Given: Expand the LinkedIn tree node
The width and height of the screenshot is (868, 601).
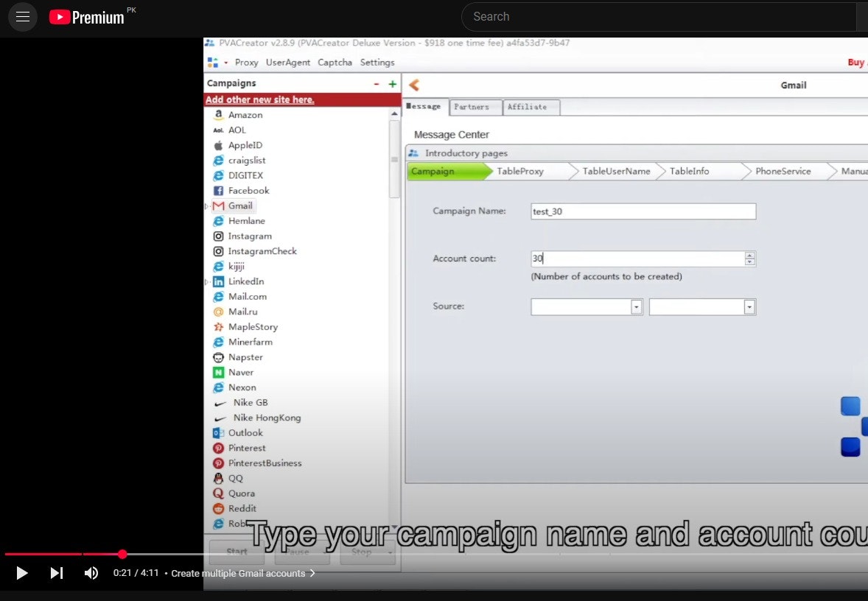Looking at the screenshot, I should click(x=207, y=281).
